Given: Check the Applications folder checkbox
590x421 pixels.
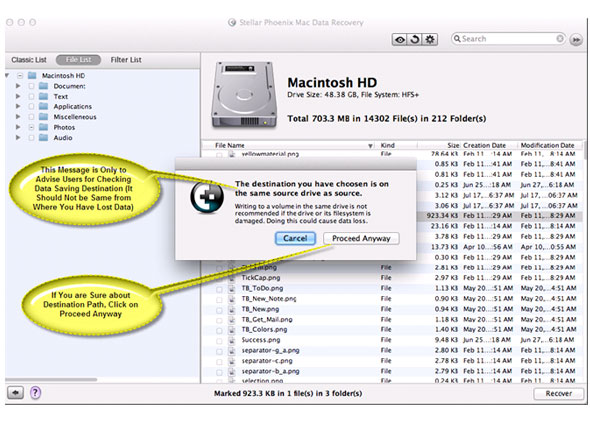Looking at the screenshot, I should (31, 106).
